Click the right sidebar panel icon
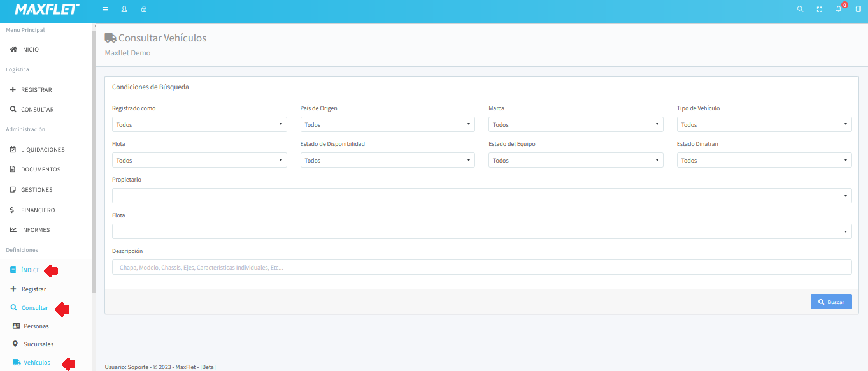 (x=858, y=10)
